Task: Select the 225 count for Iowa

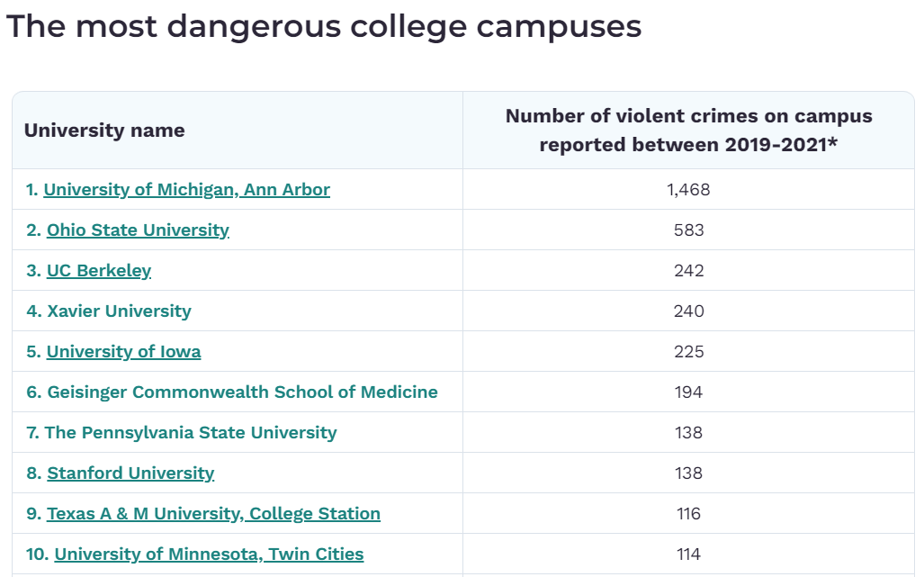Action: pyautogui.click(x=688, y=352)
